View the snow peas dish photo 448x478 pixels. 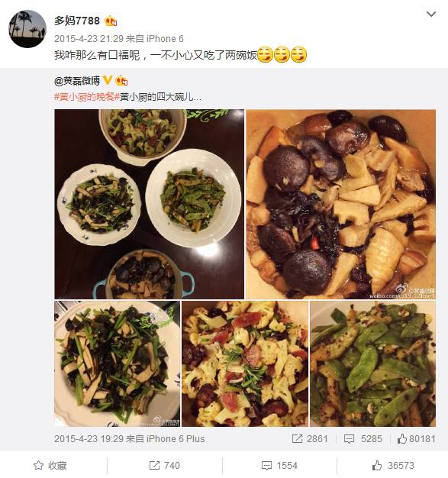click(372, 363)
